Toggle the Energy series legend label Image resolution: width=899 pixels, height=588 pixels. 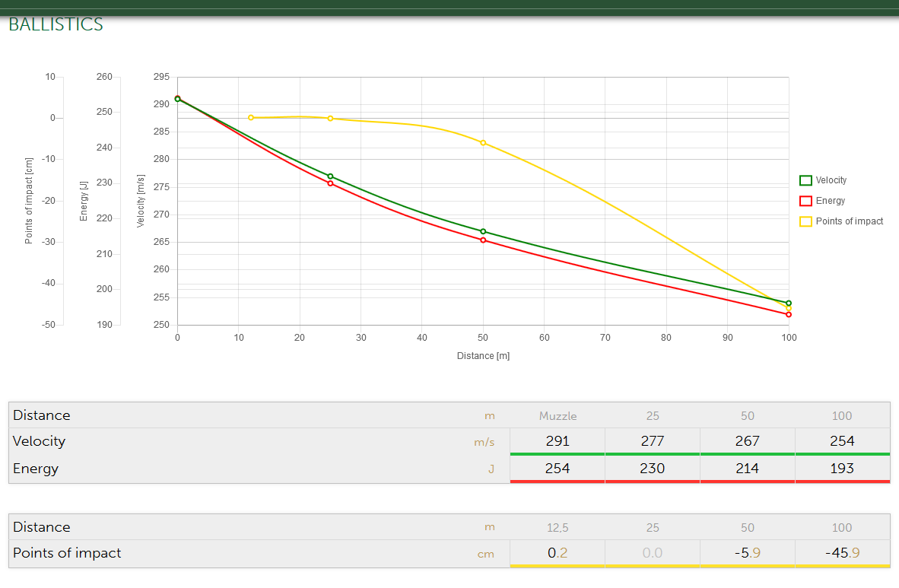point(830,201)
